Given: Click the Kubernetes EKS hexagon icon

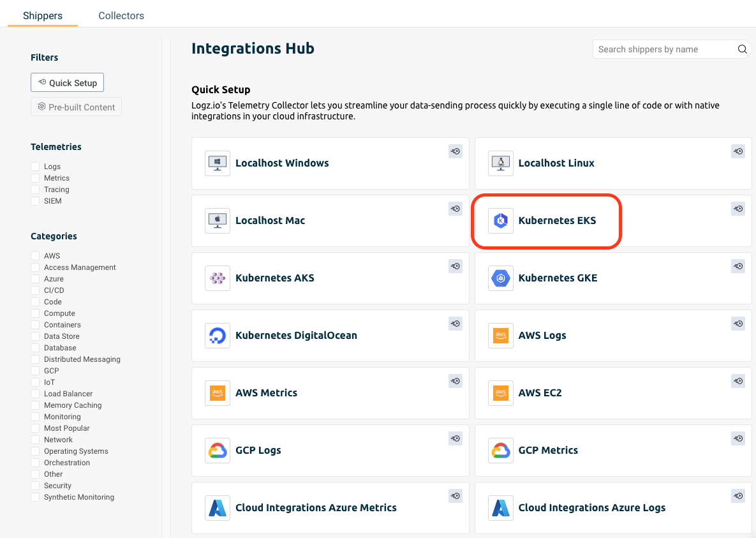Looking at the screenshot, I should click(x=500, y=221).
